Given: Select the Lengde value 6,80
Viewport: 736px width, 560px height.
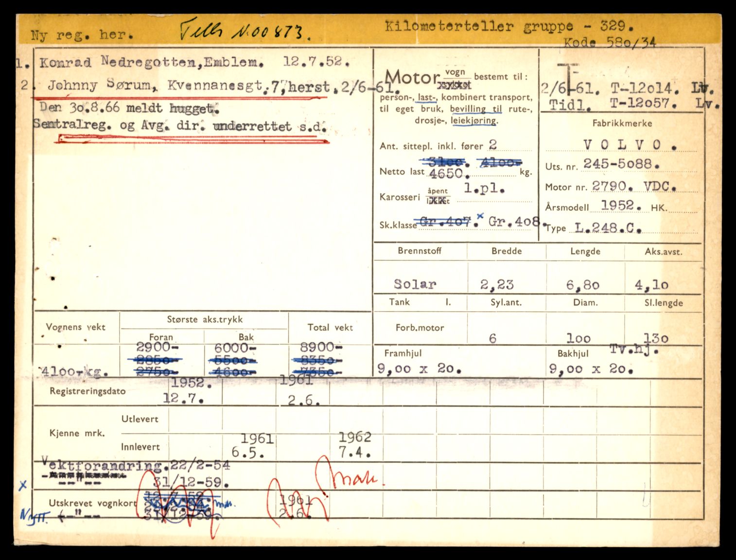Looking at the screenshot, I should pyautogui.click(x=582, y=285).
